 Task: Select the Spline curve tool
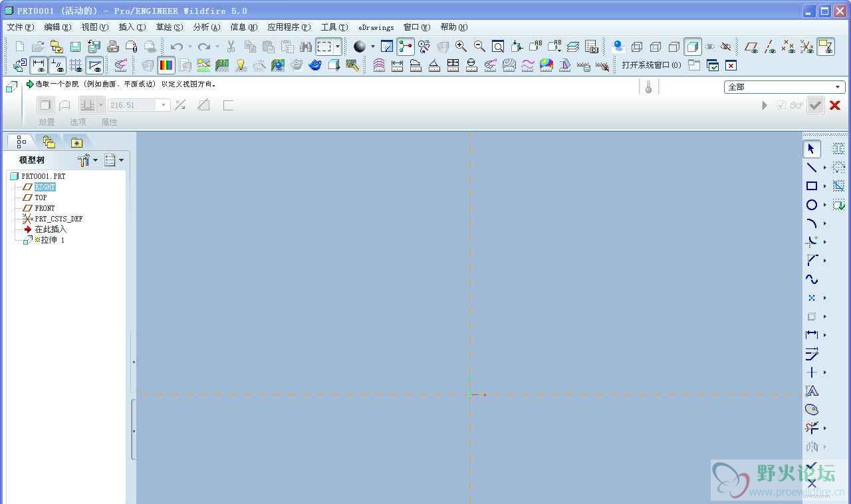click(x=812, y=279)
